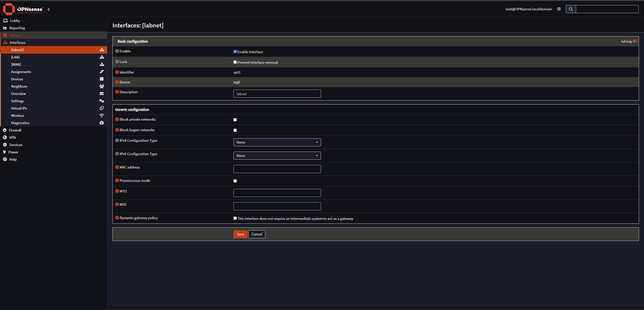Screen dimensions: 644x310
Task: Expand the Firewall menu section
Action: pyautogui.click(x=15, y=130)
